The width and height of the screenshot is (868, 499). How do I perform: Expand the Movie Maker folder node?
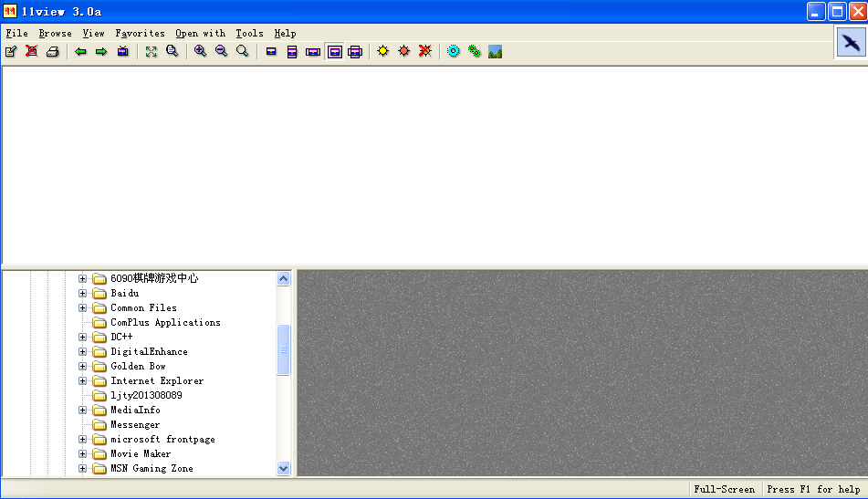point(83,454)
